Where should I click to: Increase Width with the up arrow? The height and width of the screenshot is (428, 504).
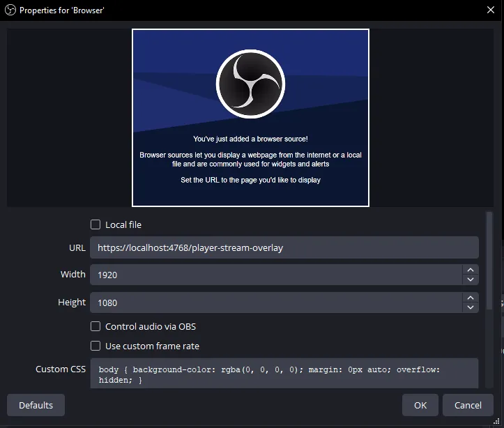click(471, 270)
